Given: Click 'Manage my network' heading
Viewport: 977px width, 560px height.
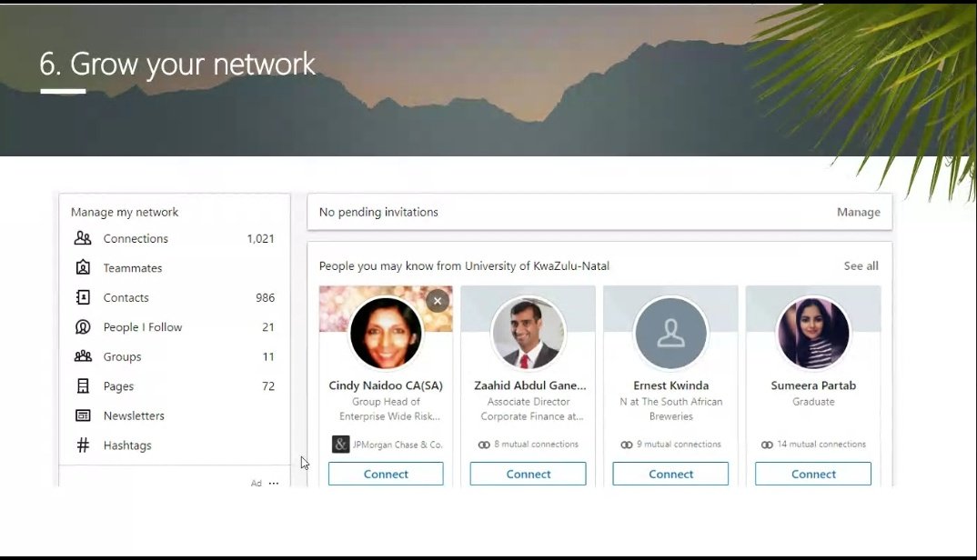Looking at the screenshot, I should click(x=125, y=212).
